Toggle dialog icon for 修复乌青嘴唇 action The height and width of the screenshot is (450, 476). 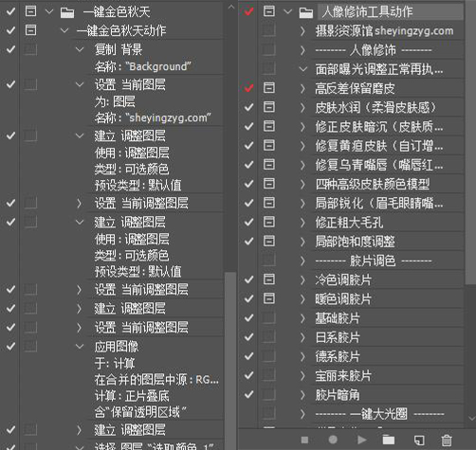click(269, 164)
